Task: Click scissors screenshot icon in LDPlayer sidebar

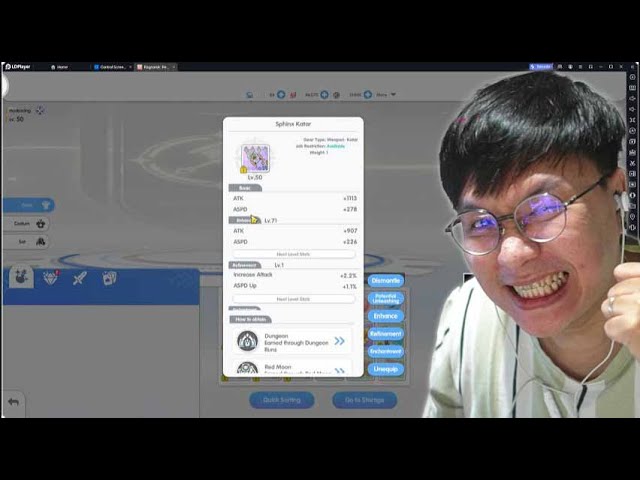Action: [632, 163]
